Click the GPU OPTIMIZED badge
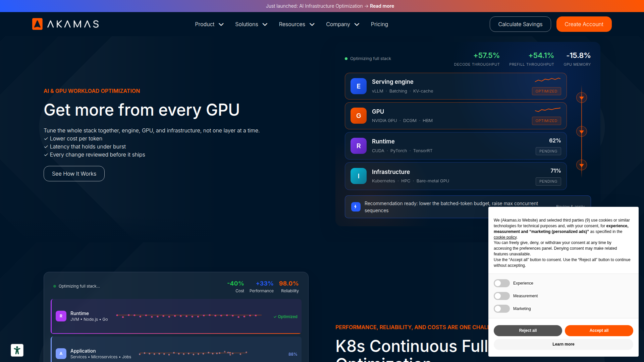644x362 pixels. pos(546,121)
